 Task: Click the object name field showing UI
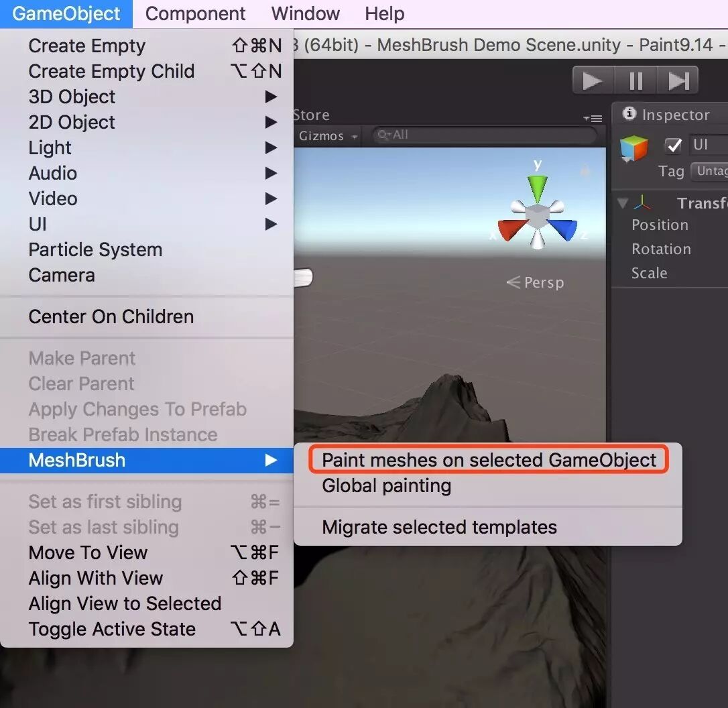point(709,145)
